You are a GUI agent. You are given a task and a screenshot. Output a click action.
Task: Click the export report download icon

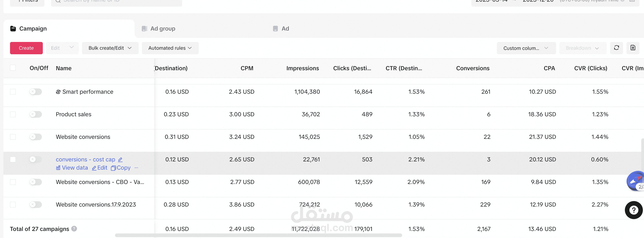[633, 48]
